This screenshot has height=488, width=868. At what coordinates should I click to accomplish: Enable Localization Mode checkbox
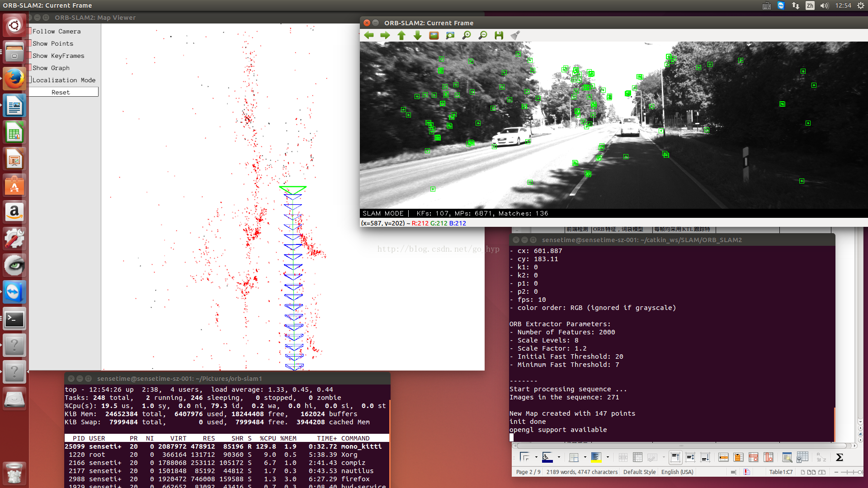click(30, 80)
